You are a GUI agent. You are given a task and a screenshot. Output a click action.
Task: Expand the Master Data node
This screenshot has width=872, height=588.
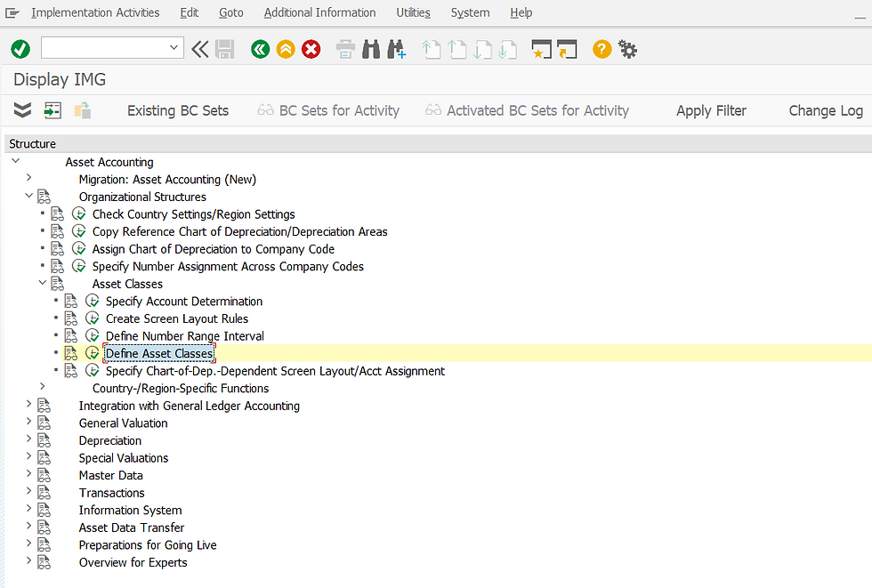tap(28, 473)
